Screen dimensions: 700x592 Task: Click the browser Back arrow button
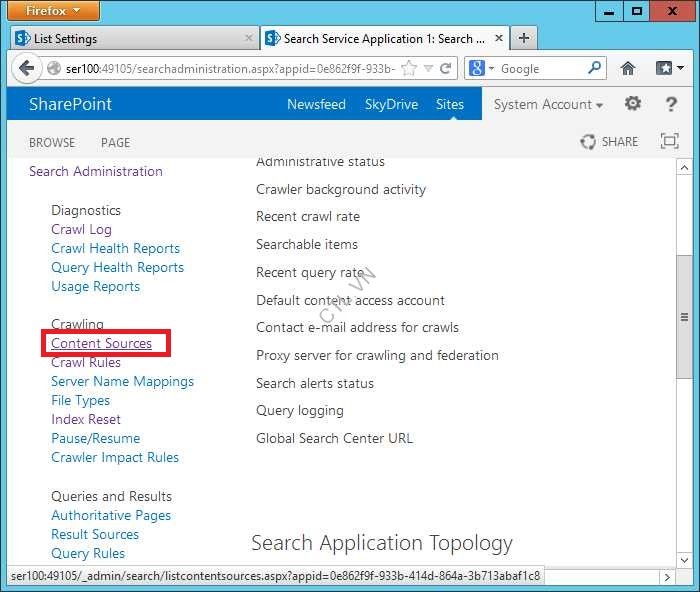point(26,69)
